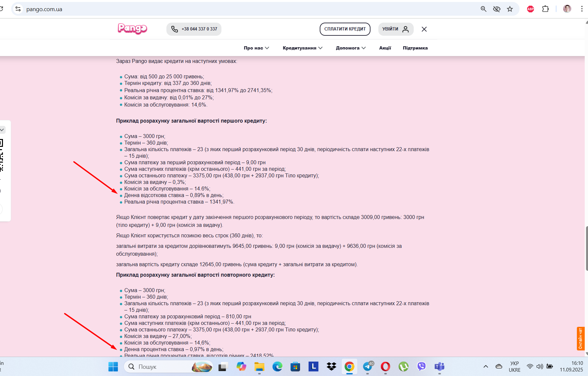
Task: Click the 'Приклад розрахунку загальної вартості повторного кредиту' heading
Action: [196, 275]
